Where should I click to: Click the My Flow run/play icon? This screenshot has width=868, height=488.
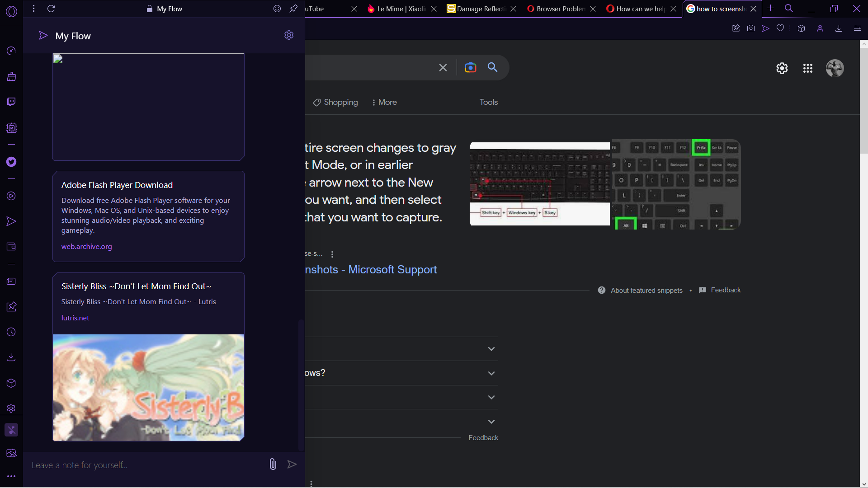(43, 35)
